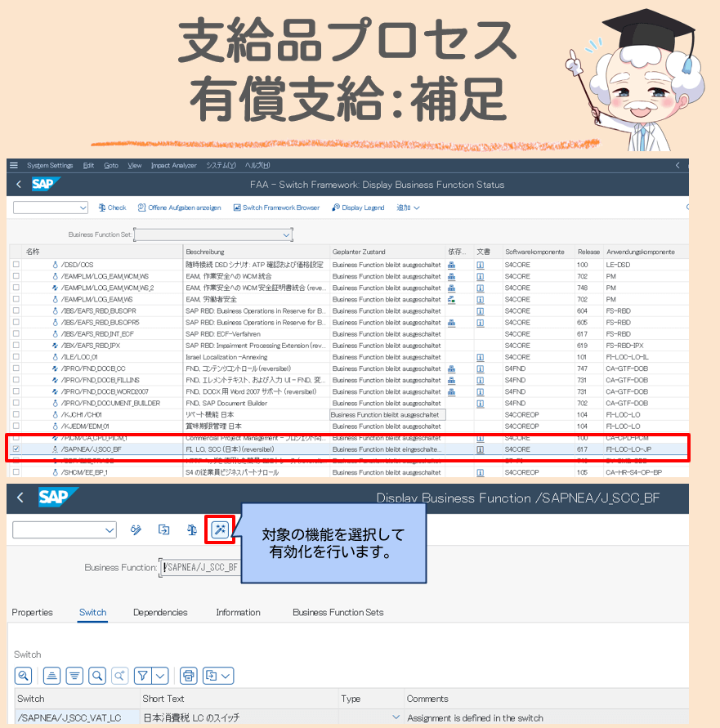Image resolution: width=720 pixels, height=728 pixels.
Task: Tick the checkbox for /EAMPLM/LOG_EAM_WCM_WS row
Action: pyautogui.click(x=16, y=276)
